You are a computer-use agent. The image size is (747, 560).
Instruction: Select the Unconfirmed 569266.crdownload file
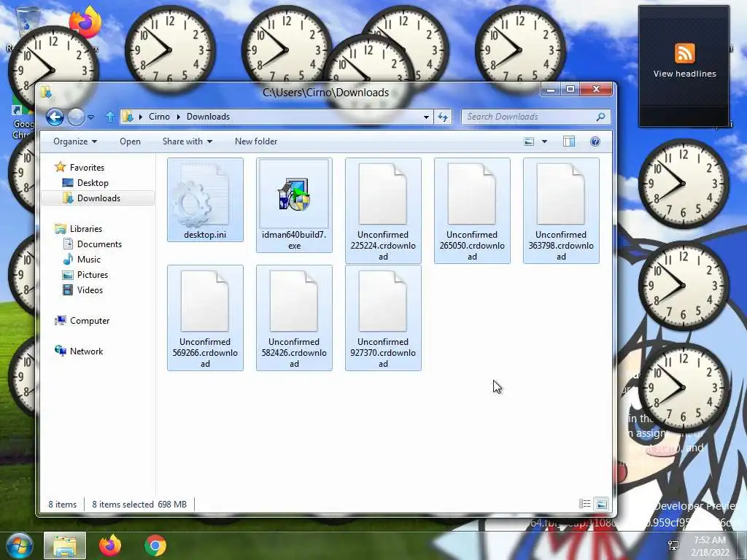tap(205, 318)
